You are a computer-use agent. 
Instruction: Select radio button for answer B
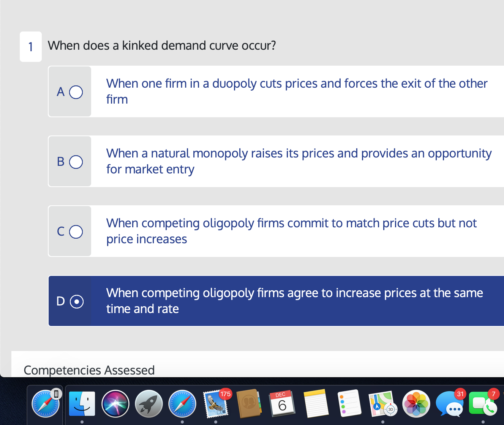point(76,162)
